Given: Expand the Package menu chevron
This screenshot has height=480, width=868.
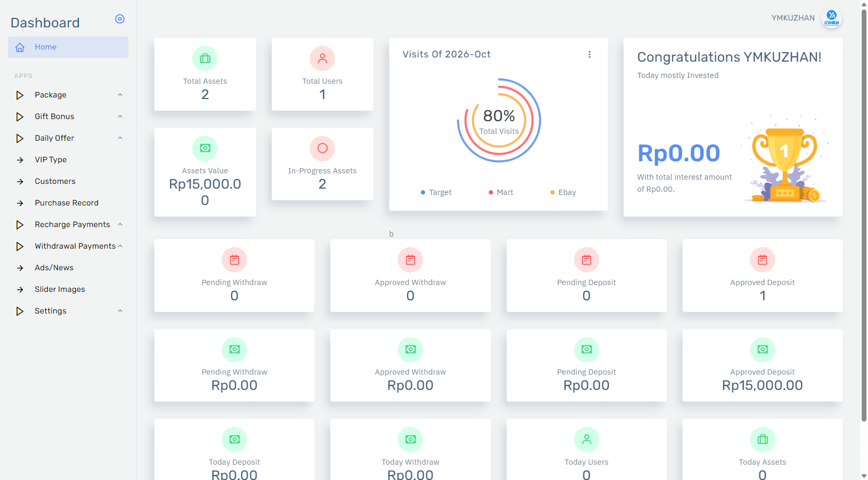Looking at the screenshot, I should (120, 95).
